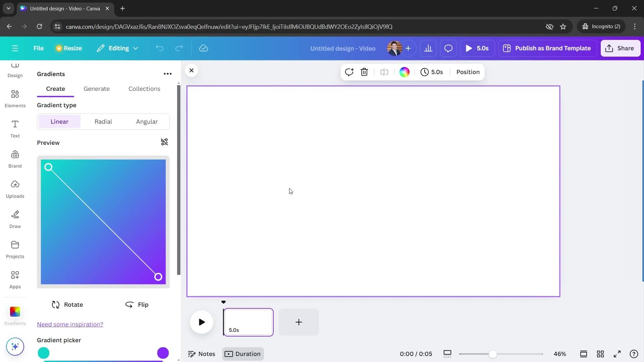Click the color picker icon in toolbar
This screenshot has height=362, width=644.
405,72
